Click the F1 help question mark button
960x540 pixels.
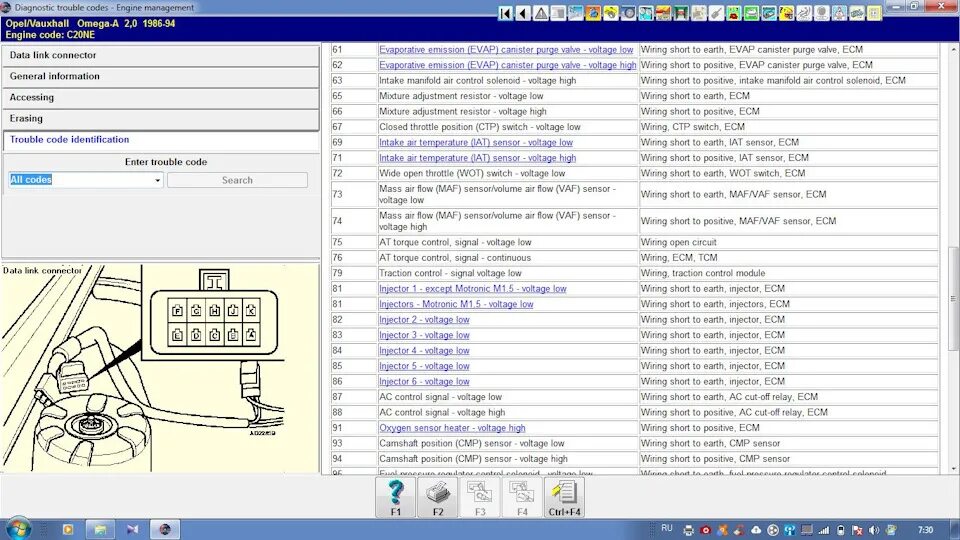[x=396, y=497]
